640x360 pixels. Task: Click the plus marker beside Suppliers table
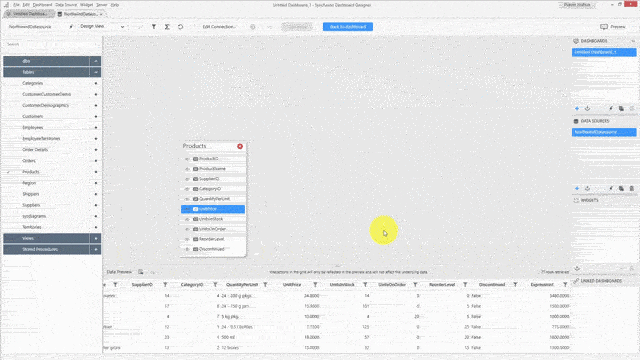(x=96, y=205)
